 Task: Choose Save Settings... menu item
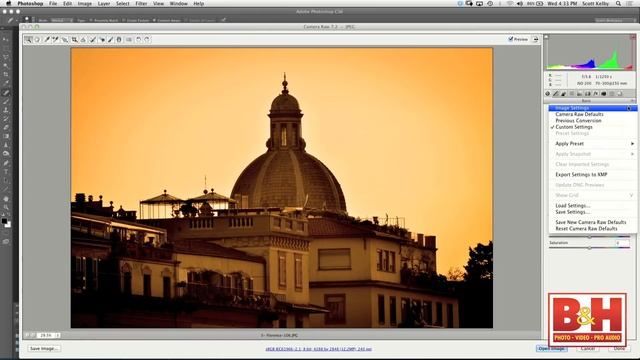tap(593, 212)
